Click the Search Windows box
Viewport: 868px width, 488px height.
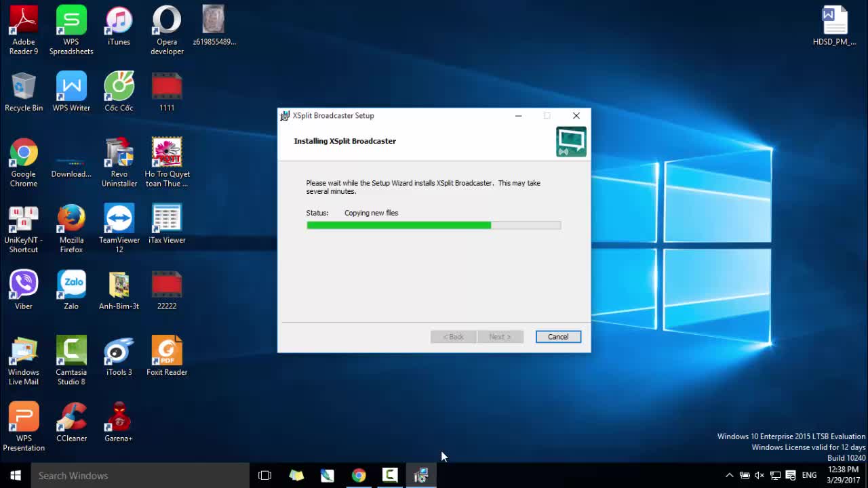[140, 476]
